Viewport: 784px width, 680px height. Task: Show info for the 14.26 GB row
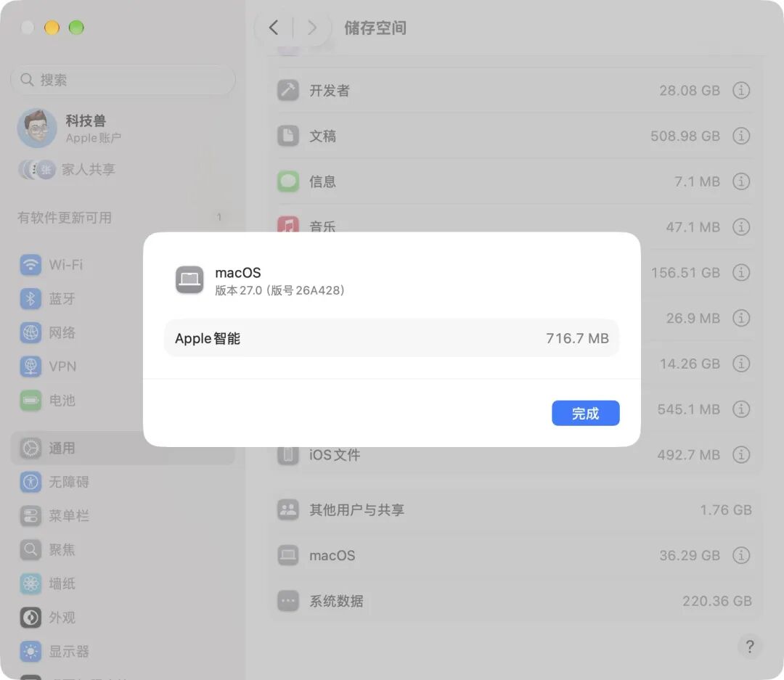[x=741, y=364]
